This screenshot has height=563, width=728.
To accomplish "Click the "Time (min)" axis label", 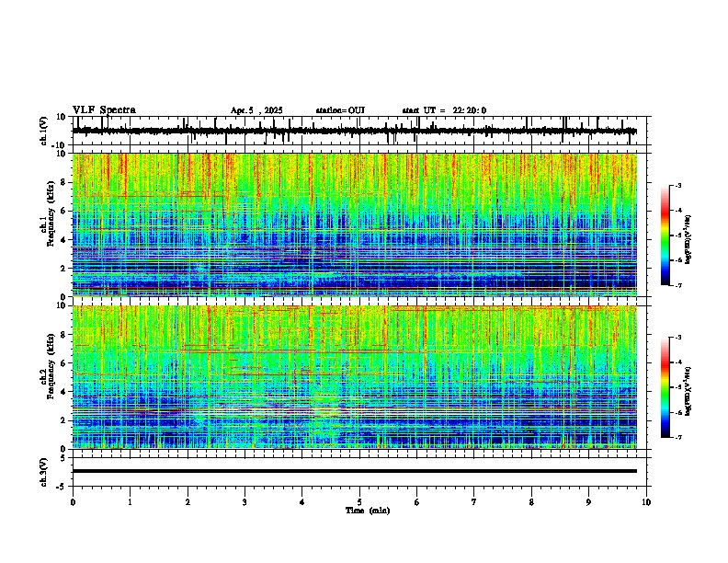I will (368, 511).
